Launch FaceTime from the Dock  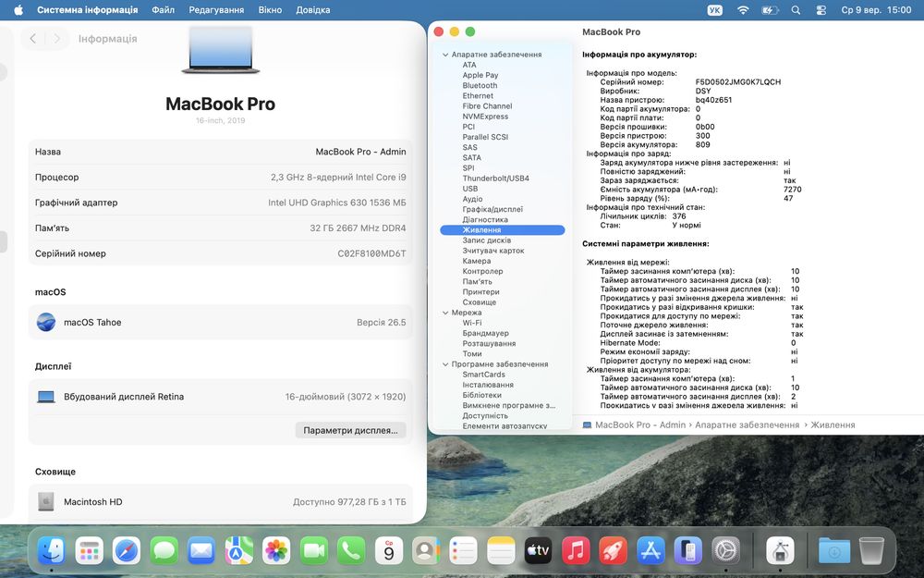tap(314, 551)
